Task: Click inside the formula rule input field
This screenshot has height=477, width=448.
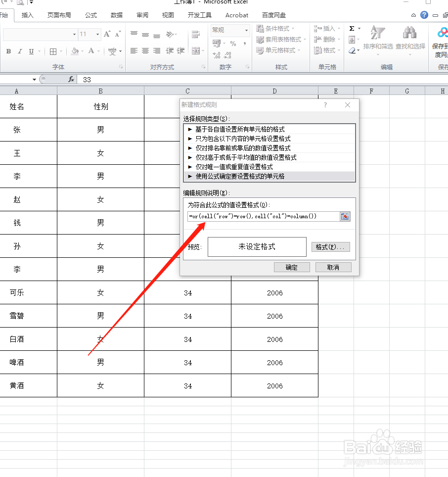Action: coord(262,216)
